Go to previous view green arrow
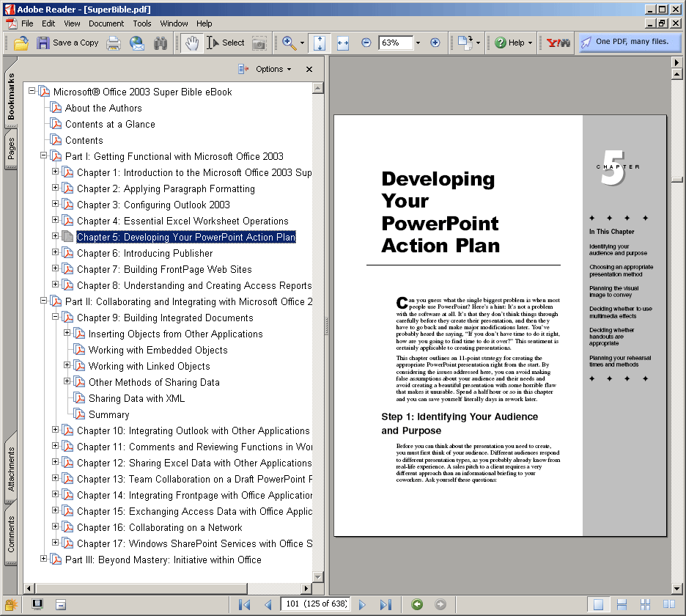 click(417, 604)
